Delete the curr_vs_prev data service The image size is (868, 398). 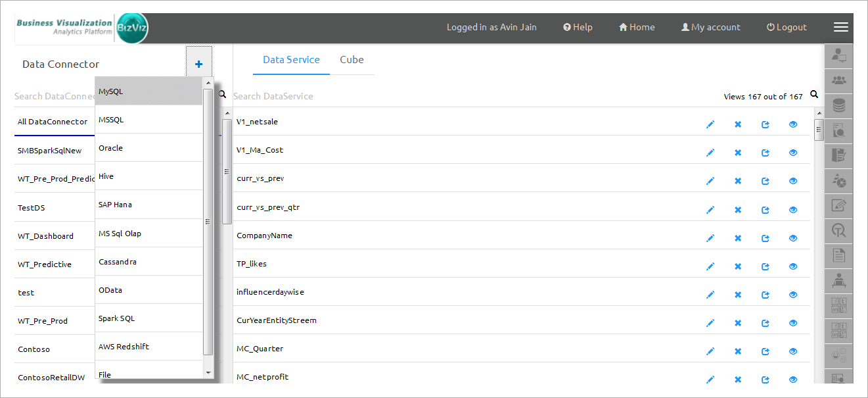coord(738,181)
